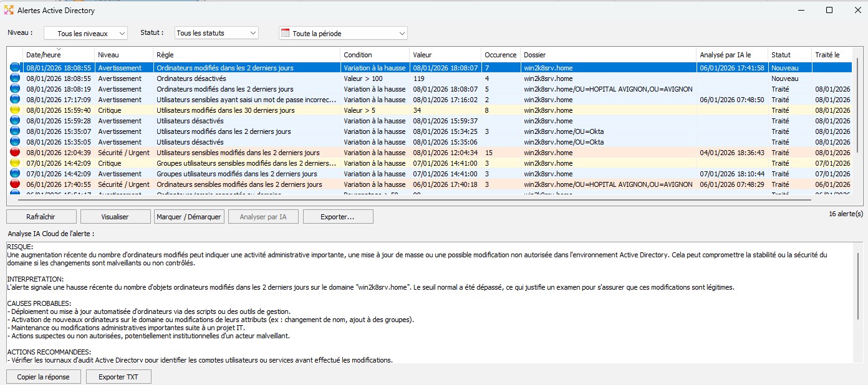
Task: Click the blue icon of the Ordinateurs désactivés alert
Action: click(15, 78)
